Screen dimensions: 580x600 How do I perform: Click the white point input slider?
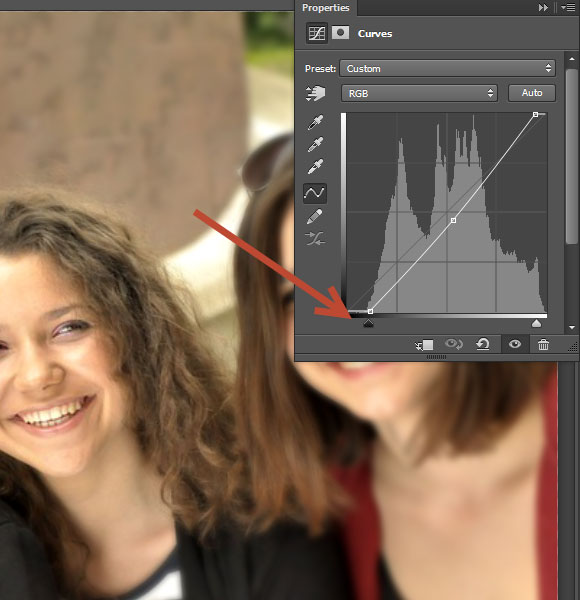536,324
